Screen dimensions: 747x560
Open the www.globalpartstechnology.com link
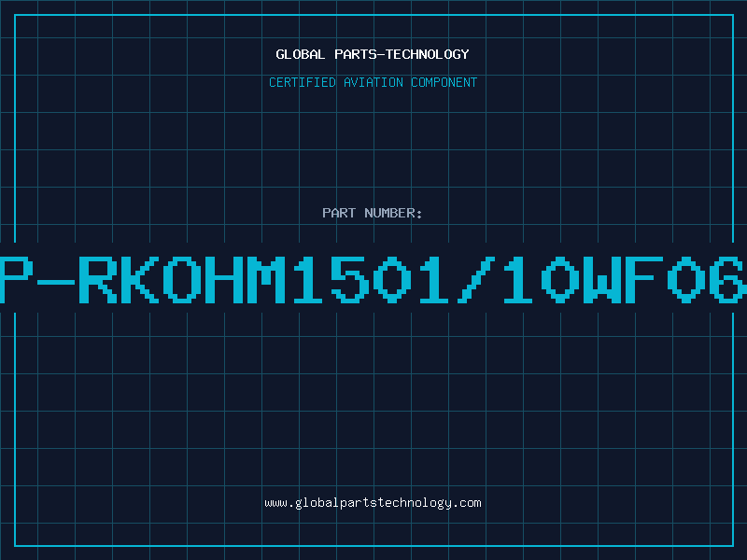click(x=373, y=503)
